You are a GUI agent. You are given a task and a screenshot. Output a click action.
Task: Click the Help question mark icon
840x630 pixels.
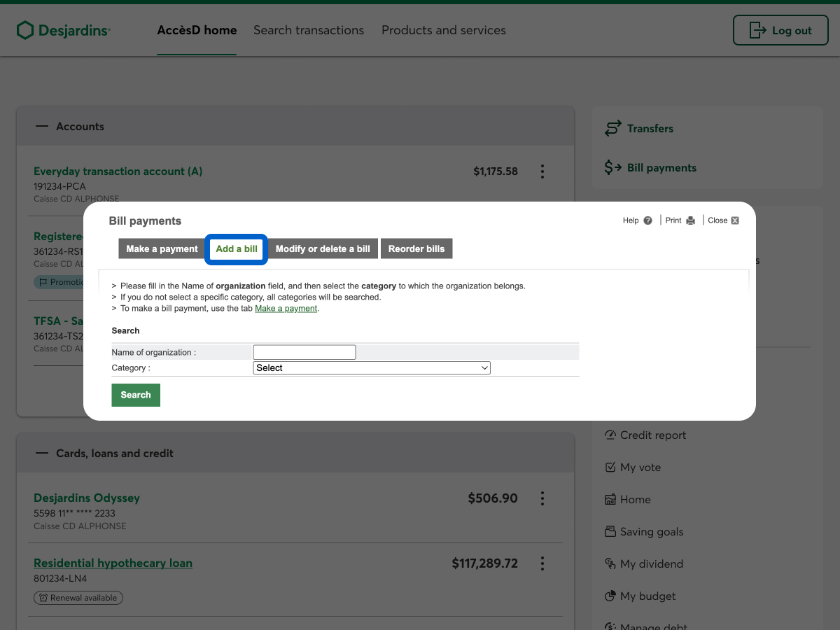click(647, 220)
